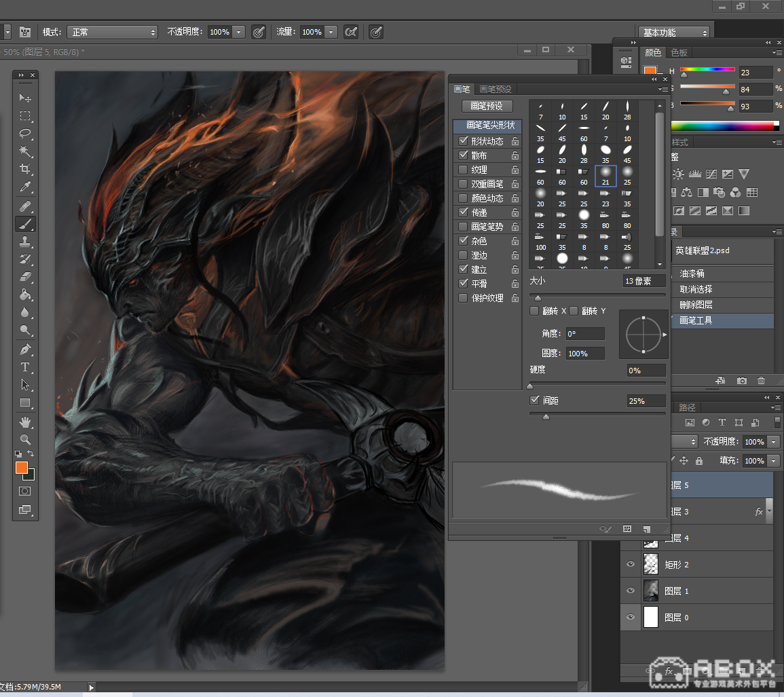Image resolution: width=784 pixels, height=697 pixels.
Task: Select the Paint Bucket tool
Action: coord(25,295)
